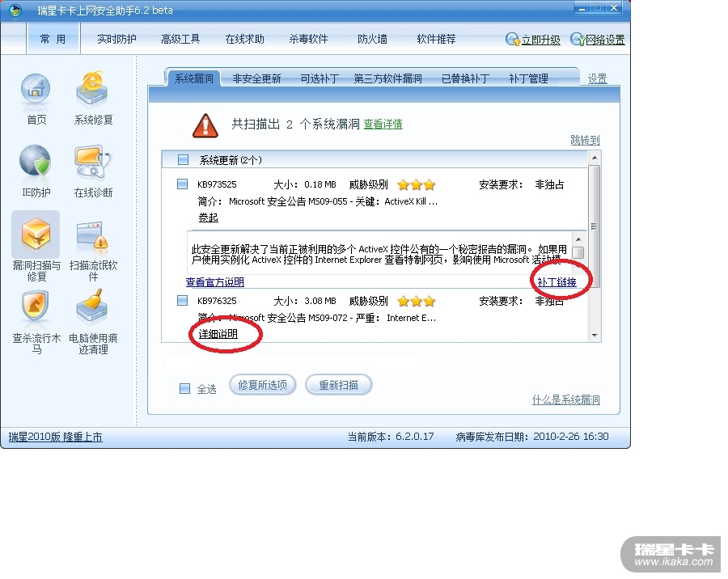Check the KB976325 patch checkbox
Screen dimensions: 728x579
183,301
